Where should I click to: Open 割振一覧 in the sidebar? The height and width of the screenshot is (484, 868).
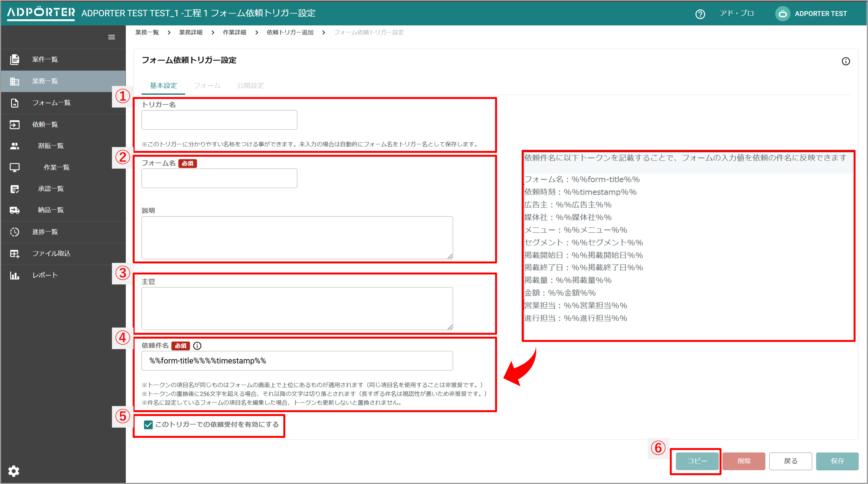(63, 146)
